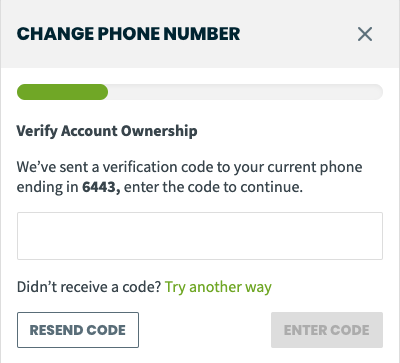The width and height of the screenshot is (400, 363).
Task: Click the bold 6443 phone ending digits
Action: (x=101, y=187)
